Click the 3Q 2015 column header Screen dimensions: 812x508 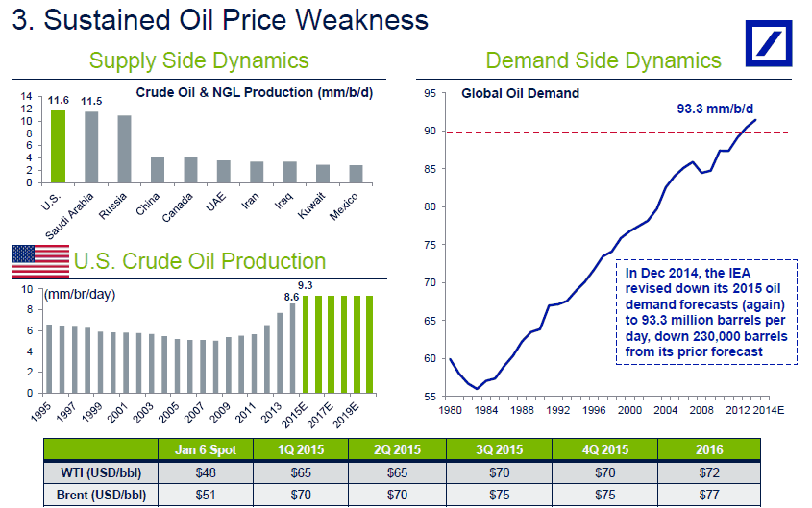[x=500, y=449]
